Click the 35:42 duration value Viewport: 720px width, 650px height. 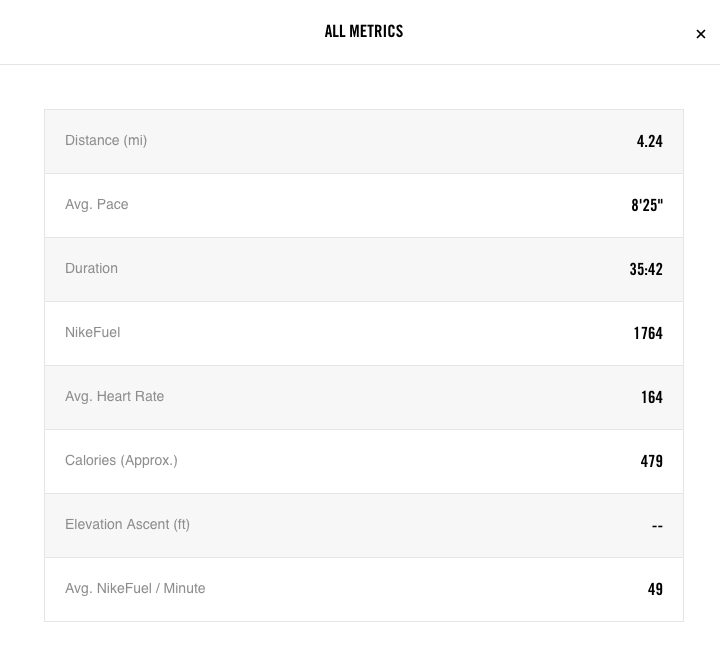click(x=646, y=269)
